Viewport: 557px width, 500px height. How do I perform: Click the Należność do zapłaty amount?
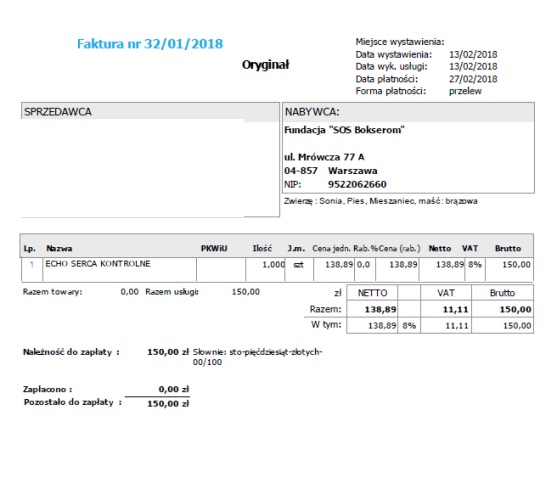[x=168, y=352]
